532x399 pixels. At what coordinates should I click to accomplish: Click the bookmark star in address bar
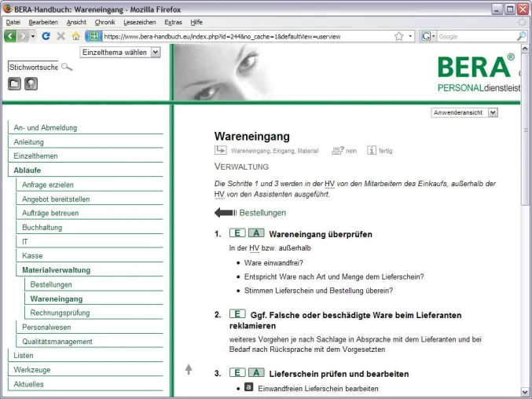click(x=399, y=36)
